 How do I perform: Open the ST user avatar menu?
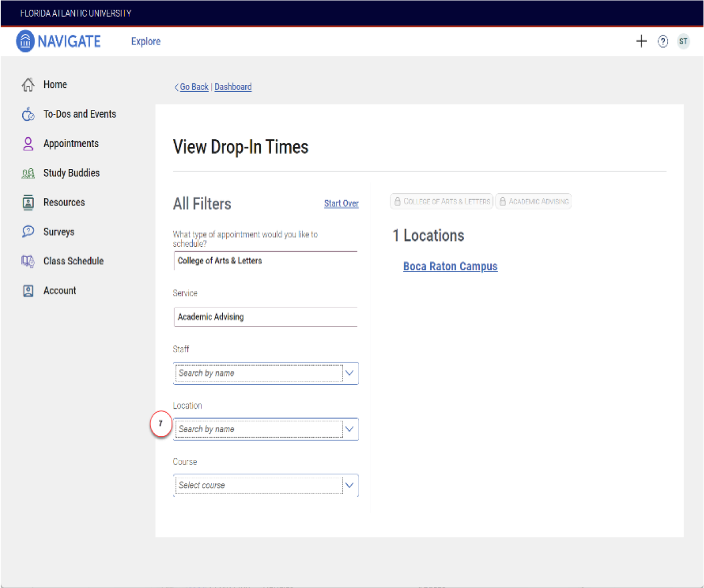pos(684,41)
